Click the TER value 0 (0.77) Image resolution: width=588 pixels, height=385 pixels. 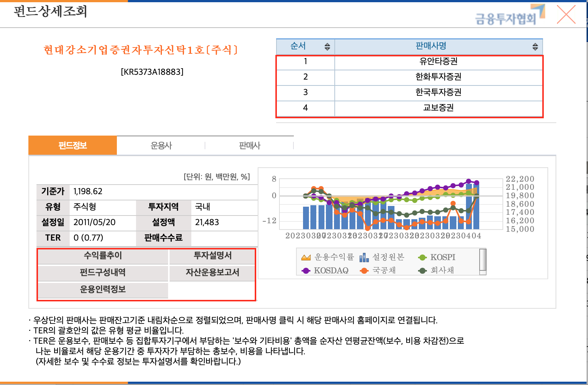click(88, 238)
